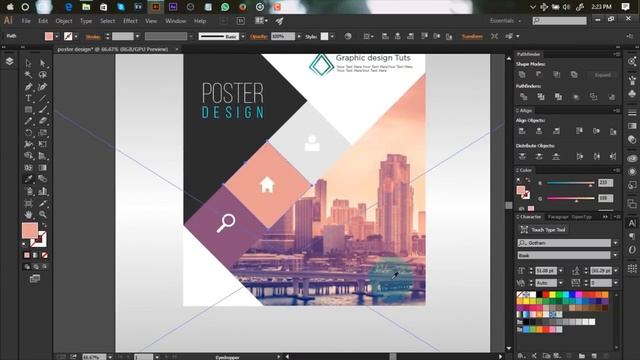
Task: Expand the Opacity value arrow
Action: tap(299, 36)
